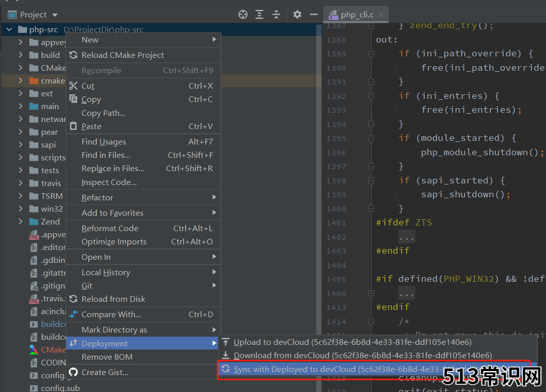Screen dimensions: 546x392
Task: Click the Expand All toolbar icon
Action: [259, 15]
